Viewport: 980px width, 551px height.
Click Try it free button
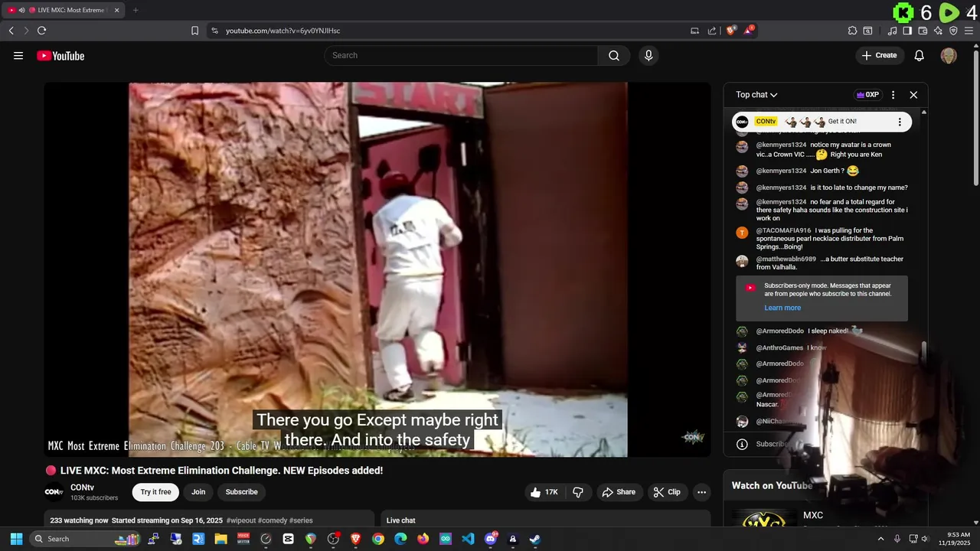[x=155, y=492]
